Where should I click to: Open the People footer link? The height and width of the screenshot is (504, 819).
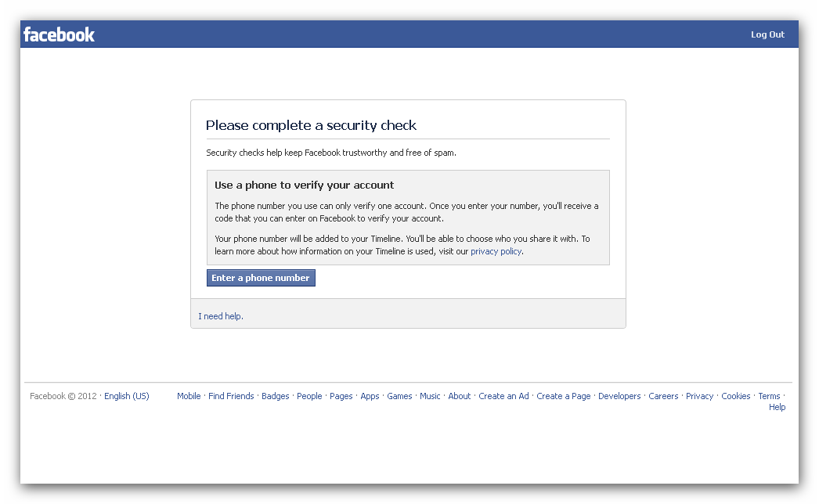(x=309, y=396)
